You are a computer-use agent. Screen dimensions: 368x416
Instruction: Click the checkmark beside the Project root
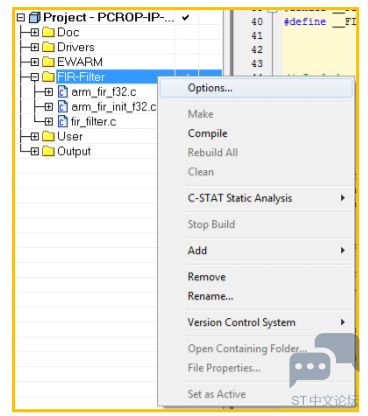pyautogui.click(x=186, y=18)
